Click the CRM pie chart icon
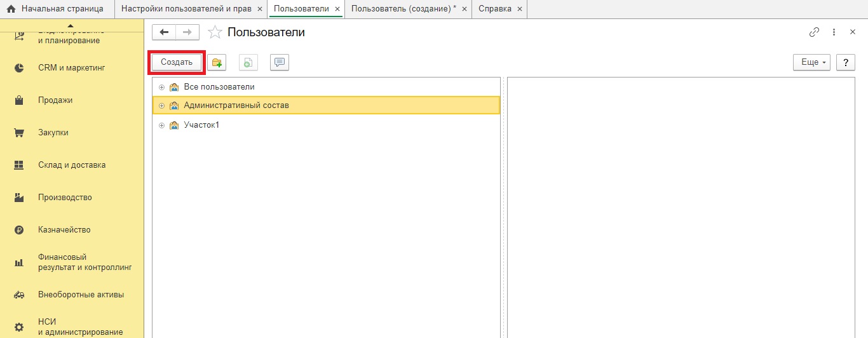Image resolution: width=868 pixels, height=338 pixels. click(19, 67)
